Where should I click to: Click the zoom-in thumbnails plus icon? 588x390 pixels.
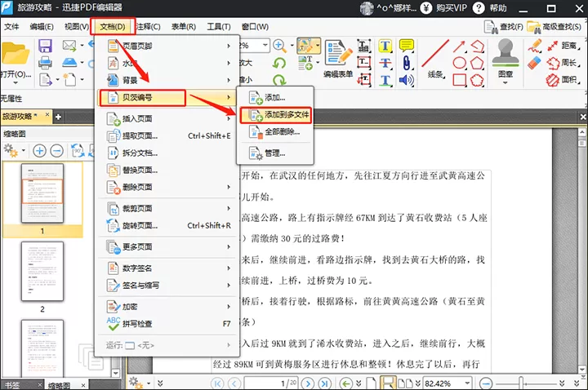(x=39, y=151)
